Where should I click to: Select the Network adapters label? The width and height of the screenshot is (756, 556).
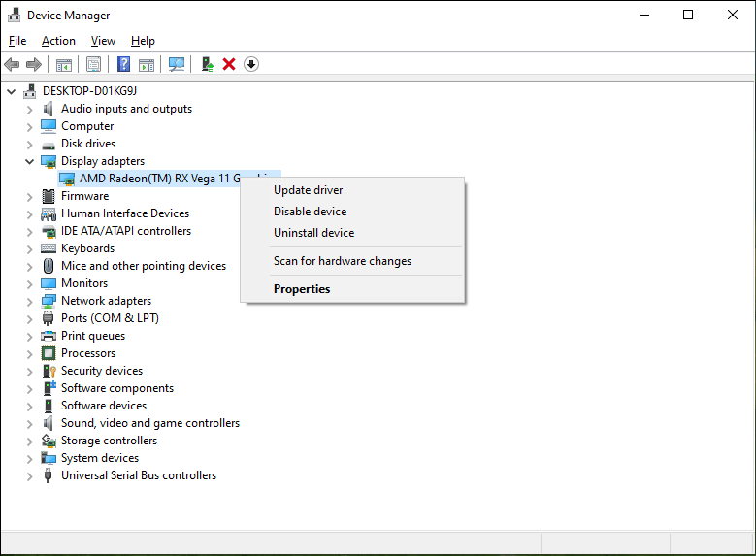tap(106, 301)
